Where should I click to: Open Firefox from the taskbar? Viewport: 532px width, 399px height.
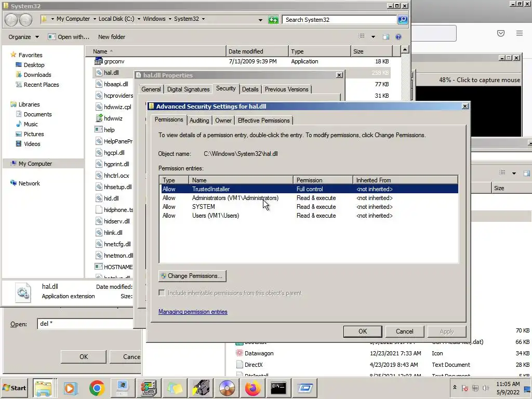[x=252, y=388]
